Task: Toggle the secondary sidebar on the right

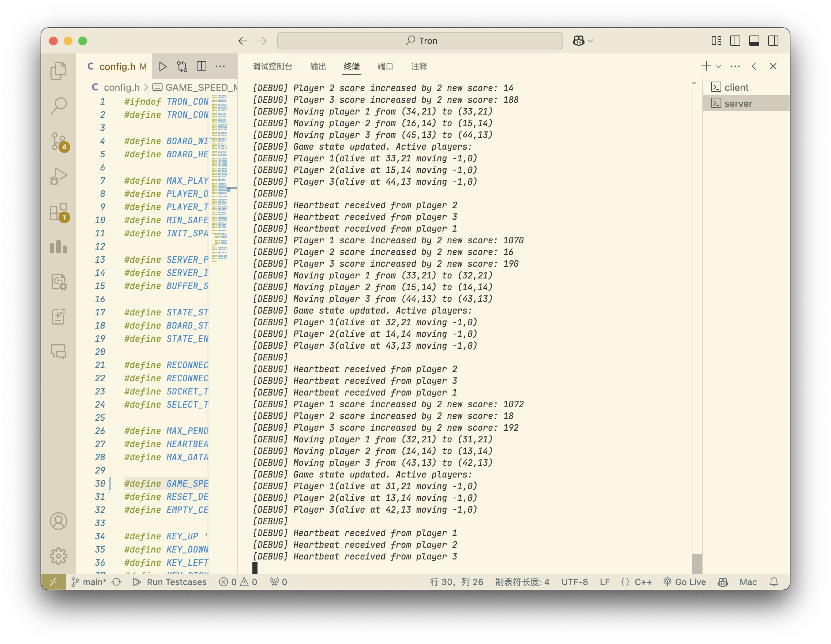Action: click(x=773, y=41)
